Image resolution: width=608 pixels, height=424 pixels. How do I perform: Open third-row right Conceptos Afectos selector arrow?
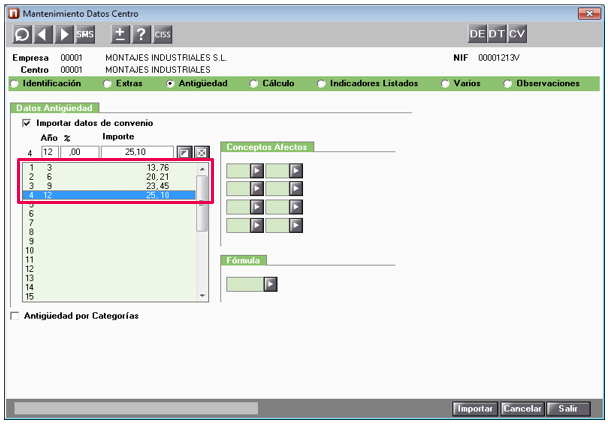296,207
